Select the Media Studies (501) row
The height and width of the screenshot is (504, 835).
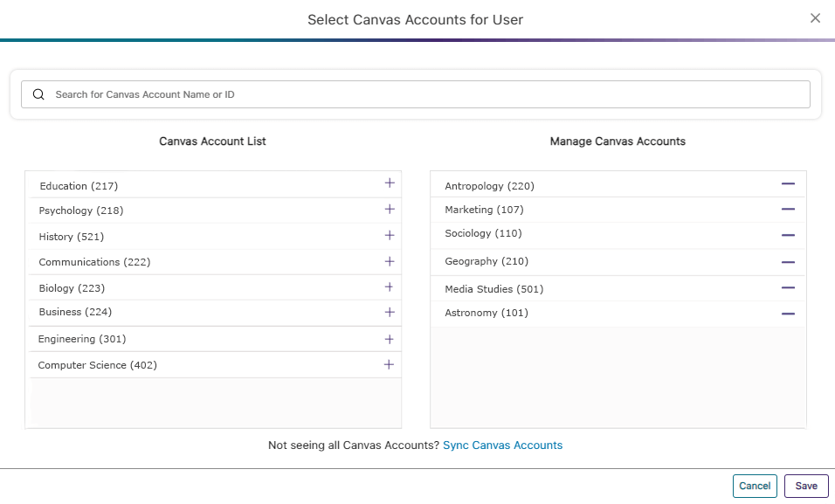pyautogui.click(x=493, y=288)
